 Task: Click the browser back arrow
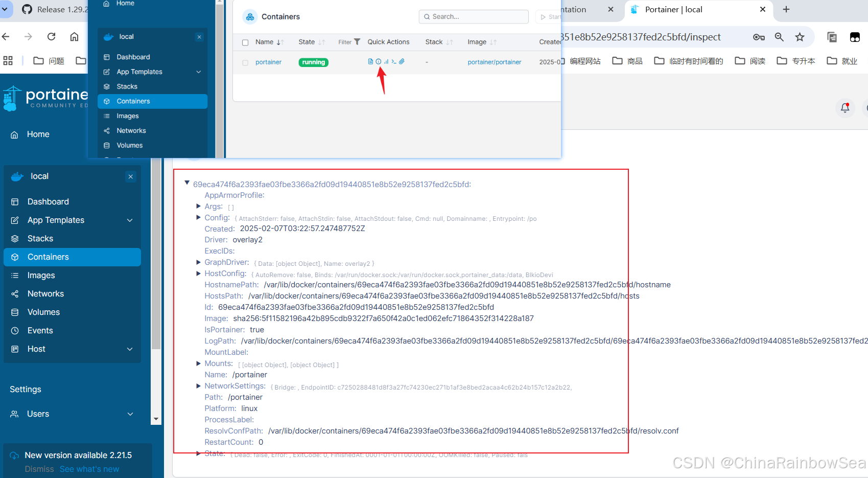6,36
